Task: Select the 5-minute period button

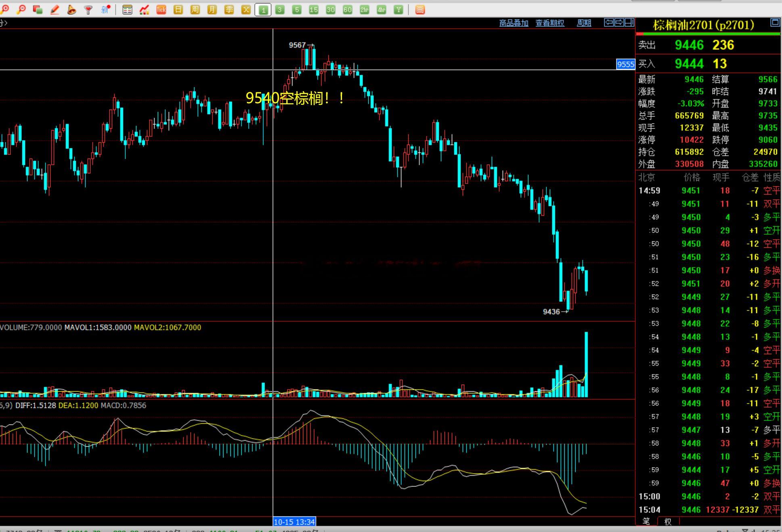Action: [297, 10]
